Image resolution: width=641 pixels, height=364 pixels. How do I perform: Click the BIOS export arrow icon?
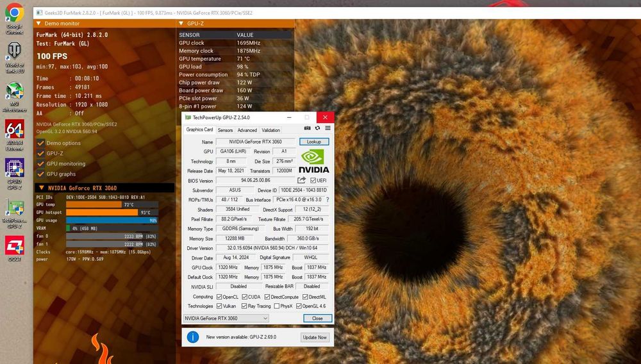(301, 180)
